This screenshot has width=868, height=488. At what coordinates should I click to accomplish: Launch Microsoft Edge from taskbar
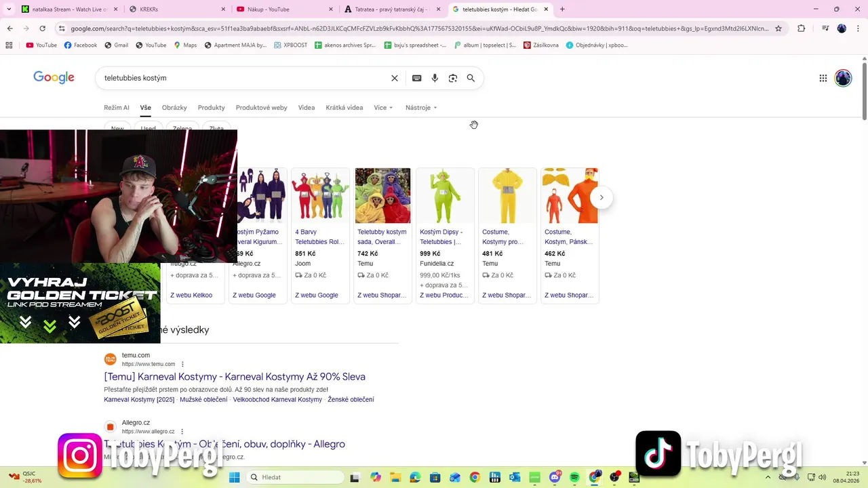point(415,477)
